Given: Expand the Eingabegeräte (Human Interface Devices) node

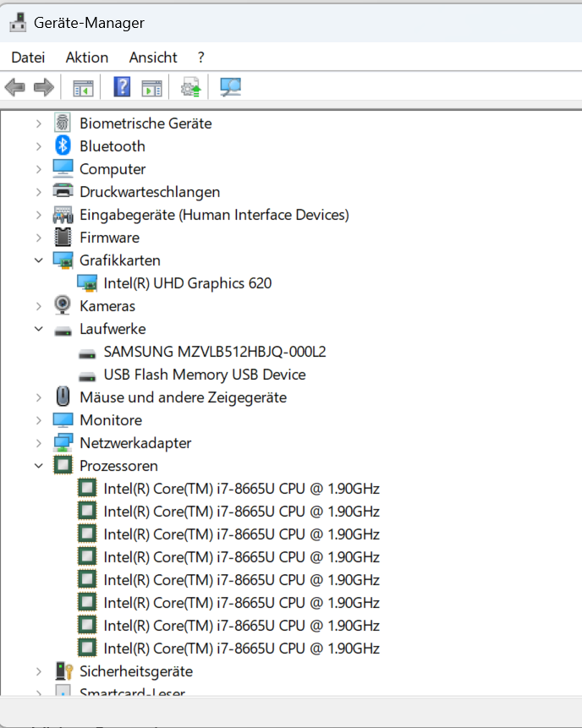Looking at the screenshot, I should tap(39, 215).
